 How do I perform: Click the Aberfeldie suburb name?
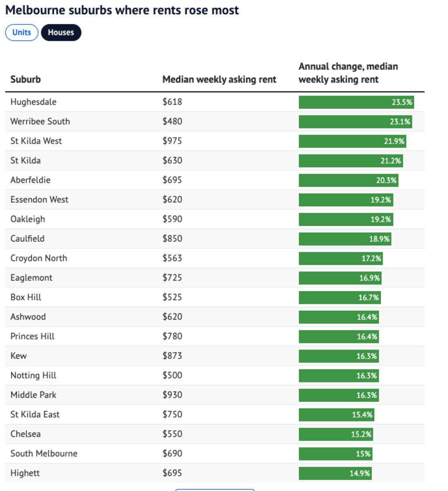[30, 180]
